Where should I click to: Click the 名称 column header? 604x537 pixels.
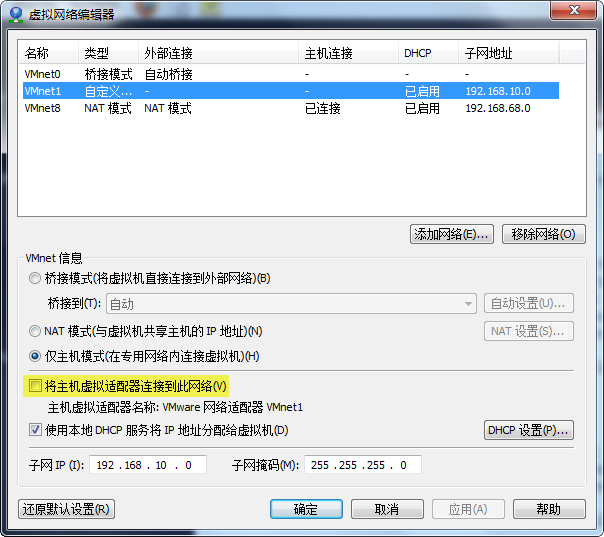49,53
